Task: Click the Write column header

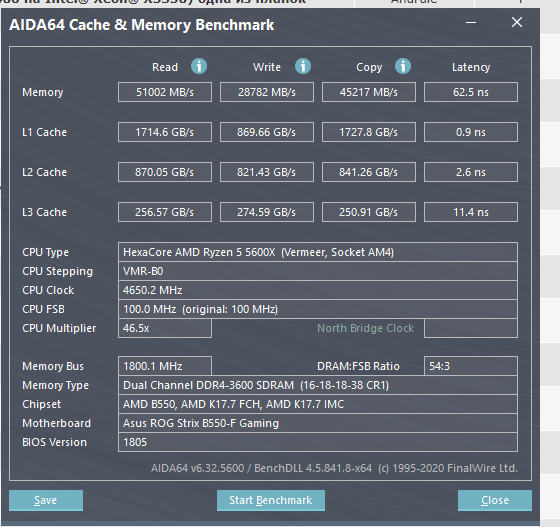Action: click(267, 67)
